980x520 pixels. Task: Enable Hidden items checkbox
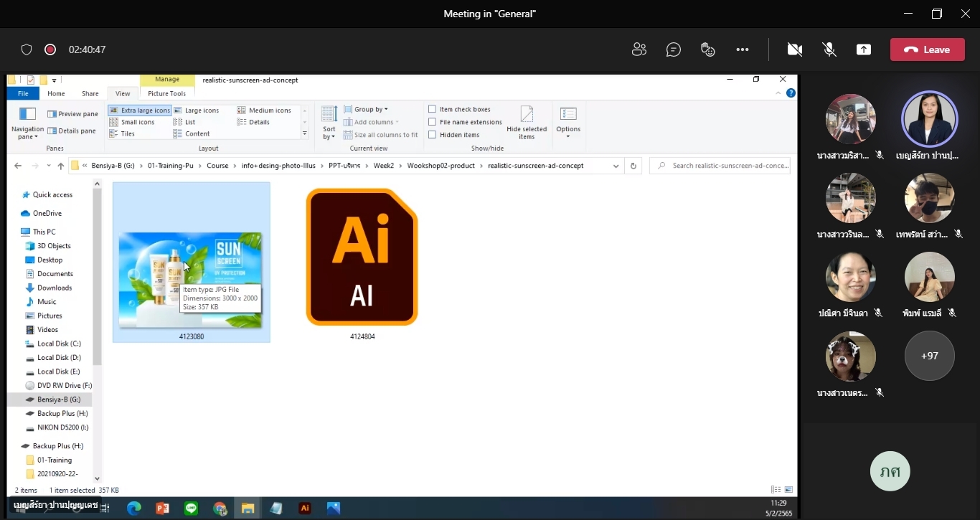click(x=432, y=135)
